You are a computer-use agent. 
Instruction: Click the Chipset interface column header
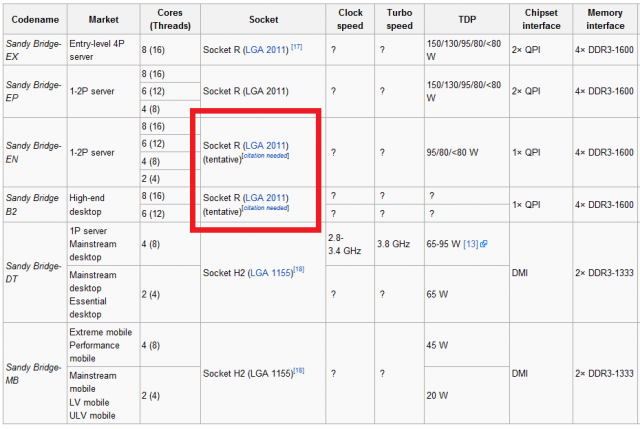[541, 20]
